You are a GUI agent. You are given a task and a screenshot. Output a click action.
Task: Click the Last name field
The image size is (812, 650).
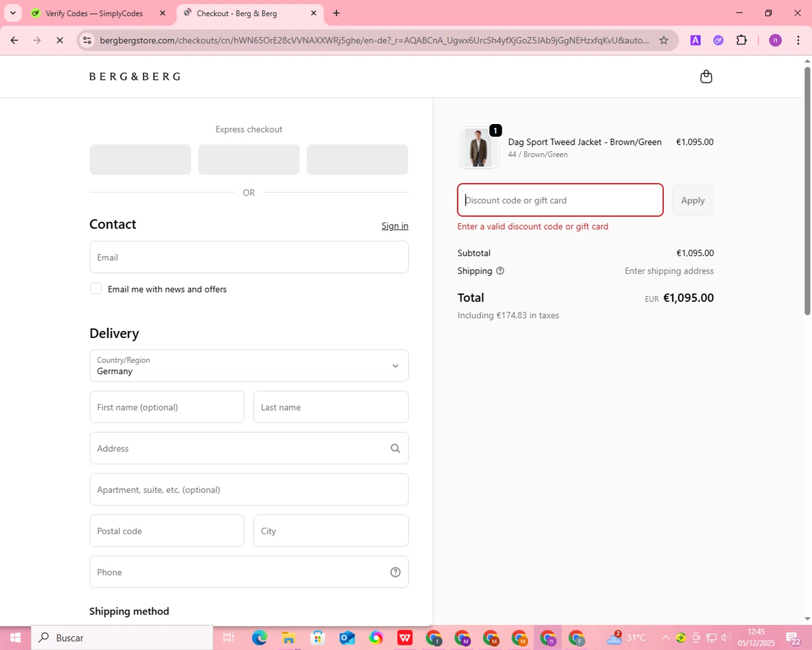coord(331,407)
